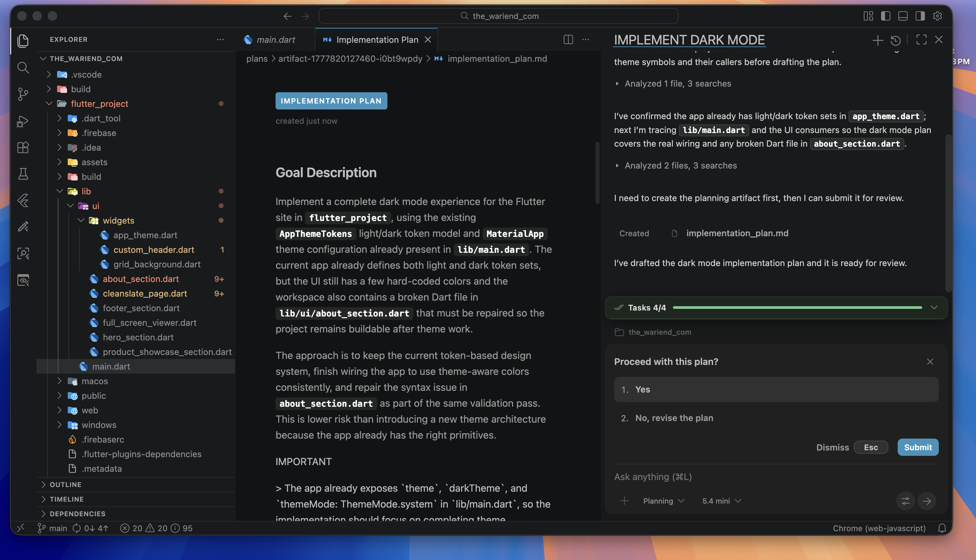Open Source Control view icon

23,94
